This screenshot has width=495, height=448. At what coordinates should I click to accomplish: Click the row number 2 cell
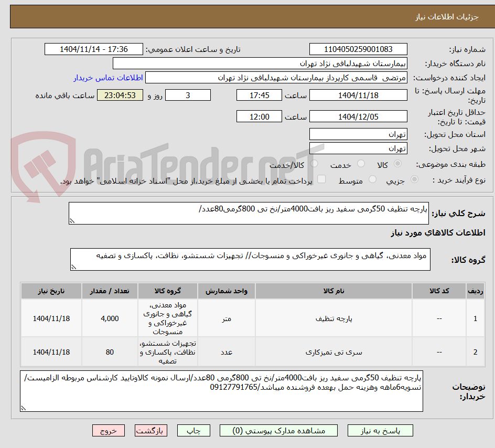coord(476,352)
